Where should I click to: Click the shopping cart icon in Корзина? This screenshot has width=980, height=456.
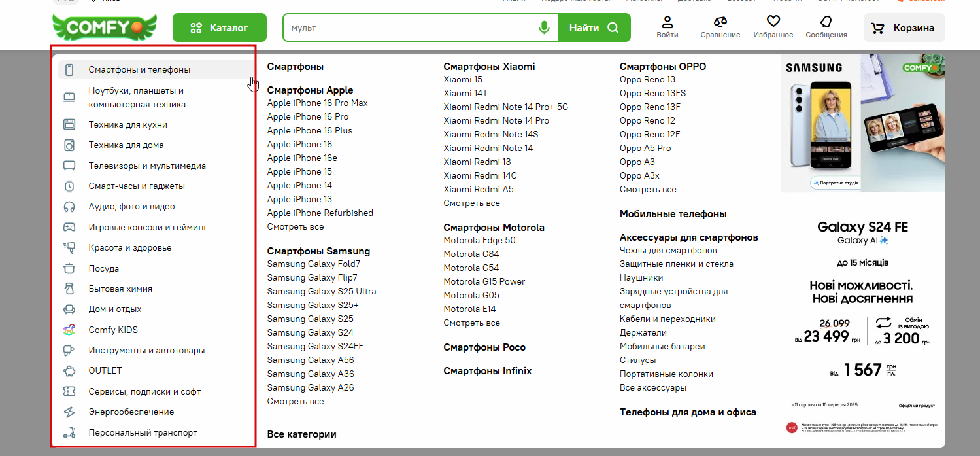click(x=878, y=28)
